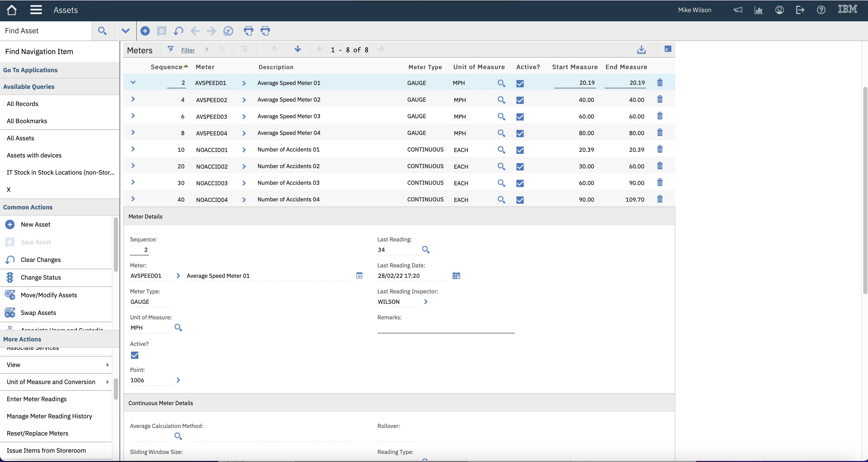The width and height of the screenshot is (868, 462).
Task: Click the Find Asset search magnifier icon
Action: click(x=102, y=31)
